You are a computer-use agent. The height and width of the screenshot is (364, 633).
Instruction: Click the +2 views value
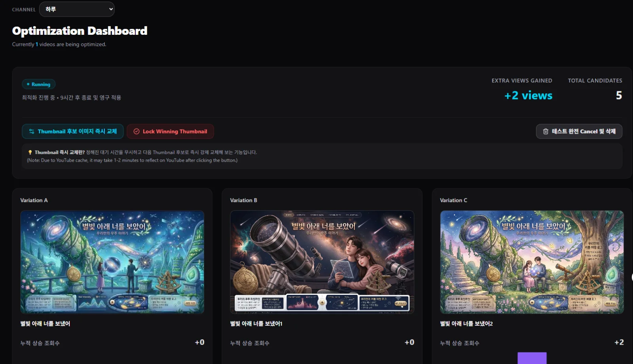pos(528,96)
